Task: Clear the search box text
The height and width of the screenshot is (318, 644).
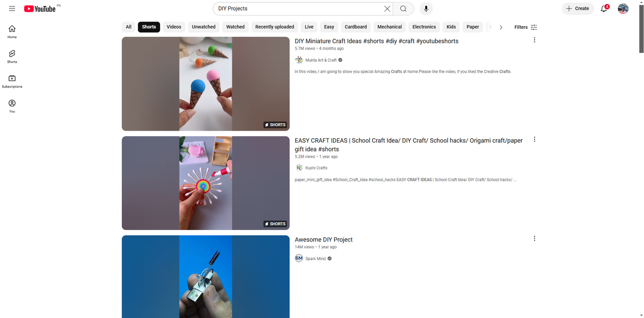Action: (x=387, y=9)
